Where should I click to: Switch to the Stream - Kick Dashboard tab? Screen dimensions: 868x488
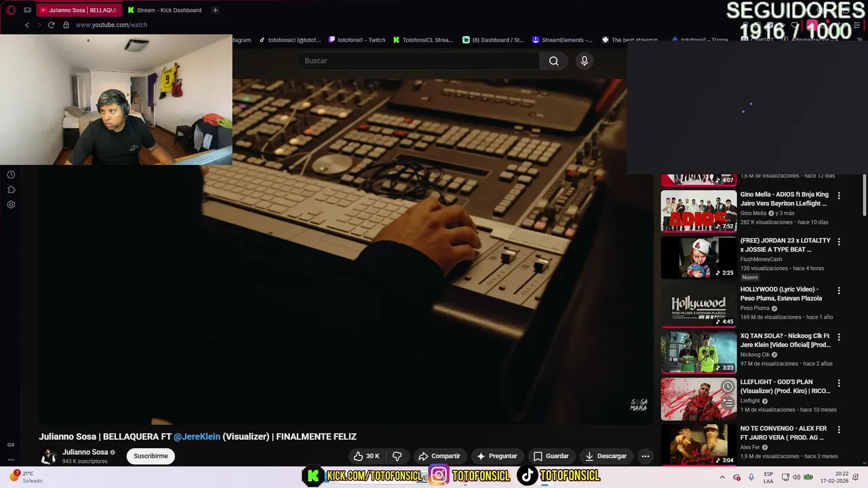[x=165, y=10]
